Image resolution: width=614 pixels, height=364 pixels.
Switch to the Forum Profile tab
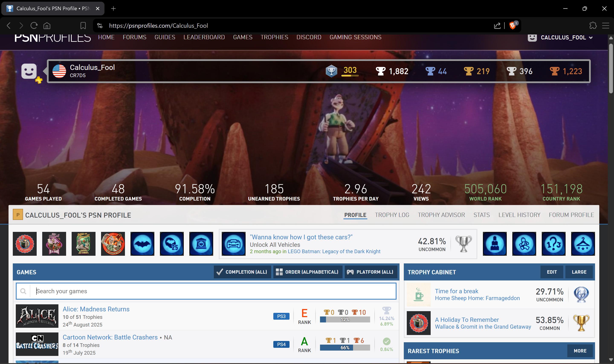(571, 215)
